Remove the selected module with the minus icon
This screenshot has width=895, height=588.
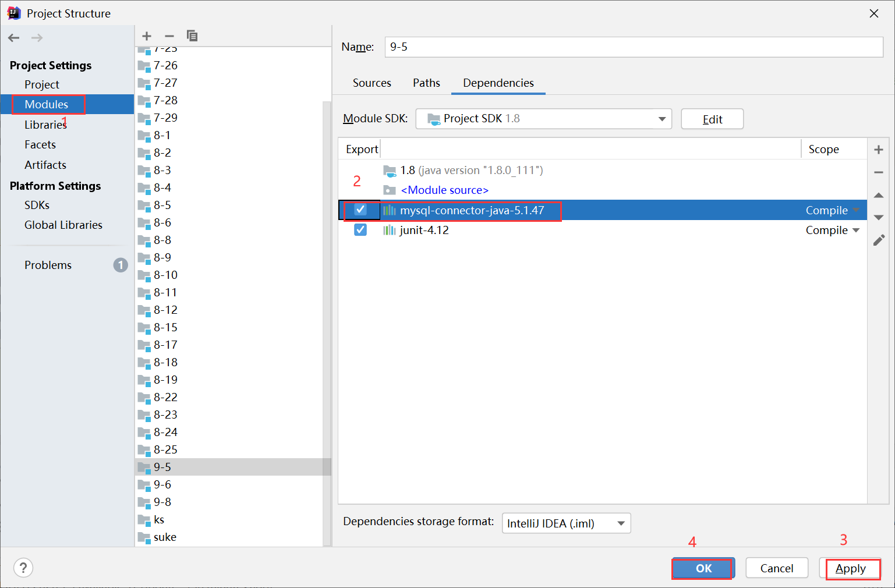(169, 36)
